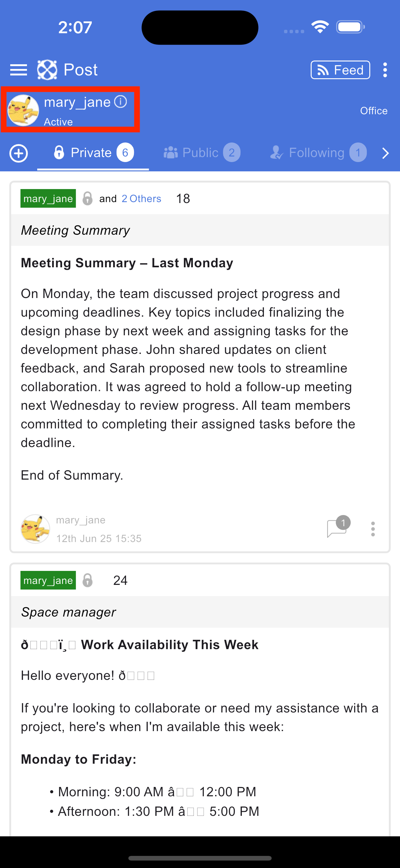This screenshot has height=868, width=400.
Task: Open comments on Meeting Summary post
Action: coord(338,527)
